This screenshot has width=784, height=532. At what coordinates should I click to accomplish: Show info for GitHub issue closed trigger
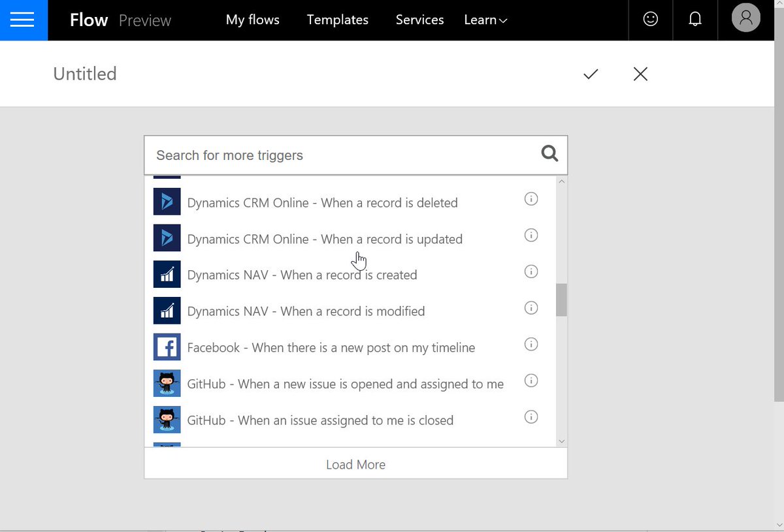[x=531, y=416]
